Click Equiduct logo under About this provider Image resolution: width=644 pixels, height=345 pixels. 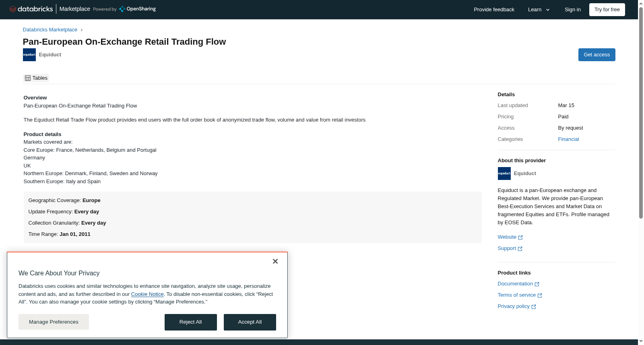(504, 174)
